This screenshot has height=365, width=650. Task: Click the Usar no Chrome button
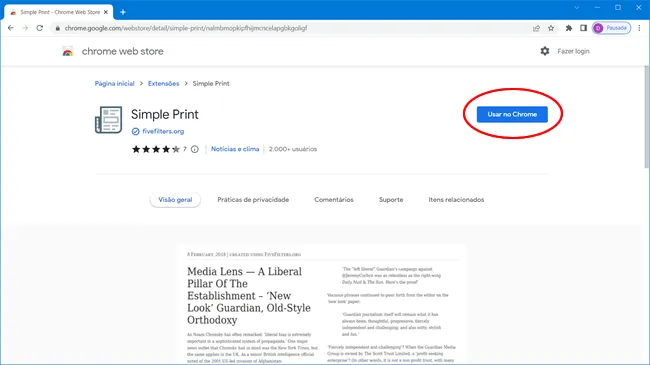(x=512, y=114)
